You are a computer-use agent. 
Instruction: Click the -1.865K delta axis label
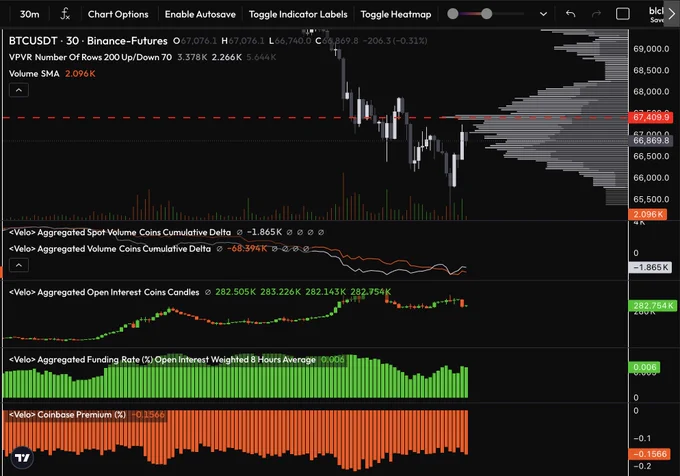(650, 267)
